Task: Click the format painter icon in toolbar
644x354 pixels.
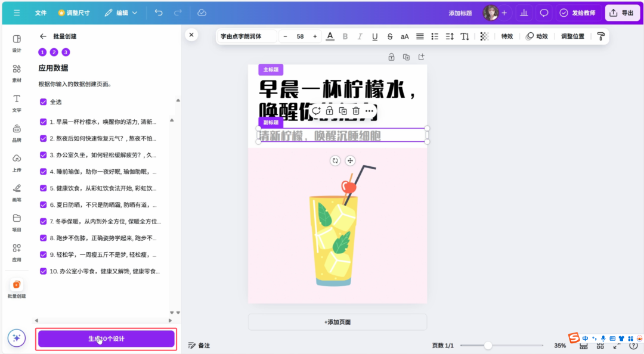Action: tap(600, 36)
